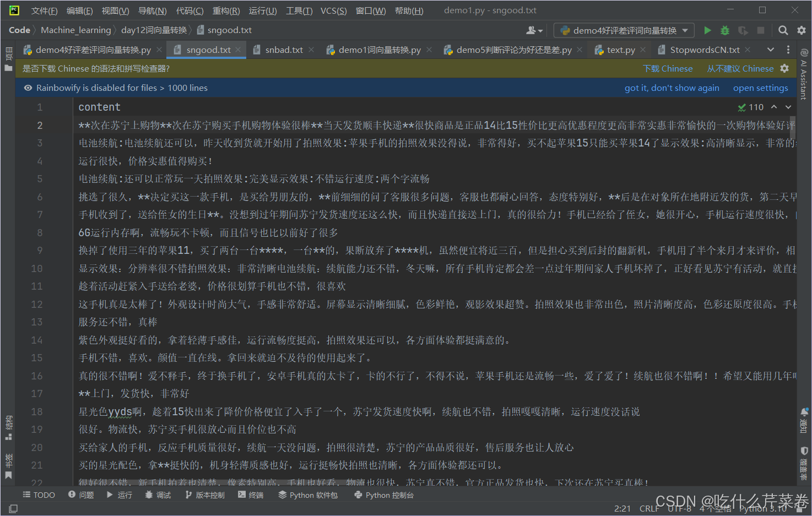Switch to text.py editor tab
Image resolution: width=812 pixels, height=516 pixels.
[x=620, y=50]
